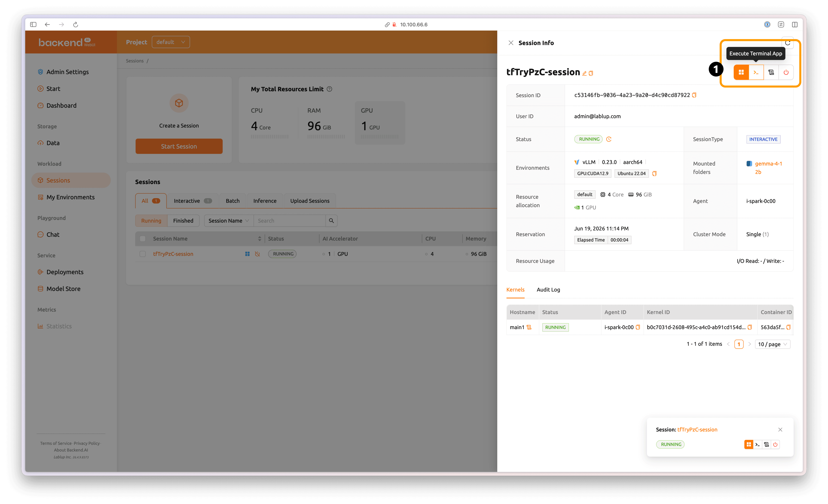Terminate session from the notification card
Viewport: 828px width, 504px height.
pos(775,444)
